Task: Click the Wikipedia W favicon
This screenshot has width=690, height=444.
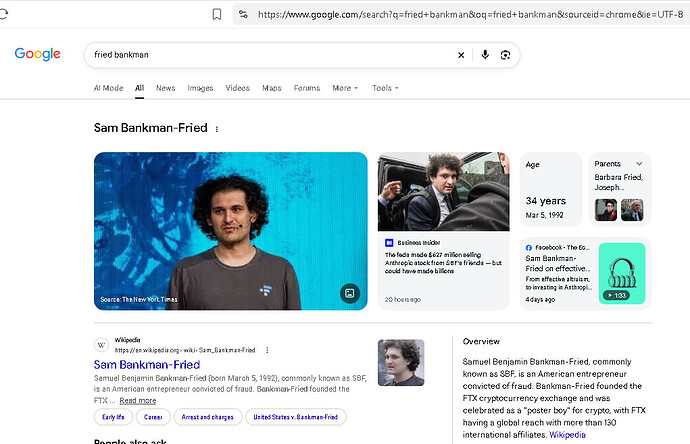Action: (101, 345)
